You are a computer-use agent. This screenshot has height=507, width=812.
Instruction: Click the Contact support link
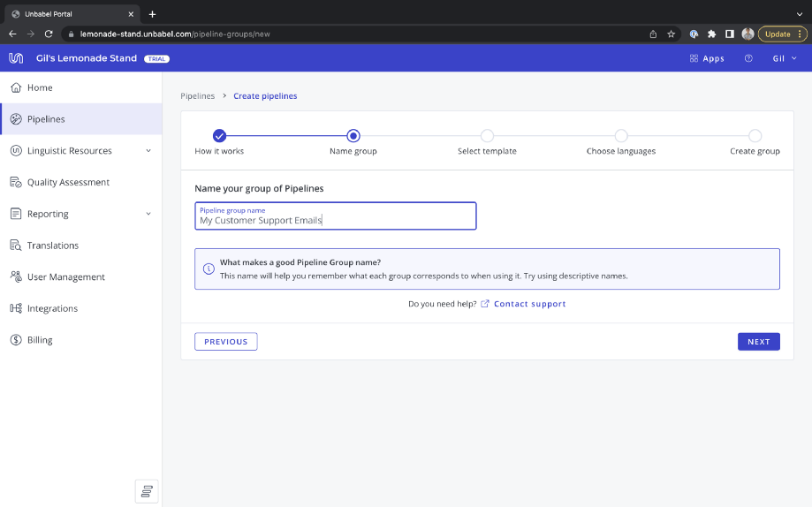[529, 304]
